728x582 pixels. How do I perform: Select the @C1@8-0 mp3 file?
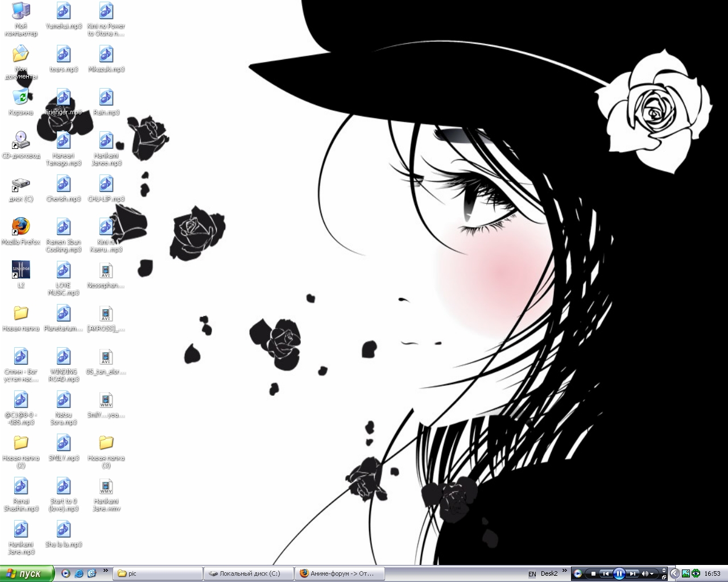(x=21, y=408)
